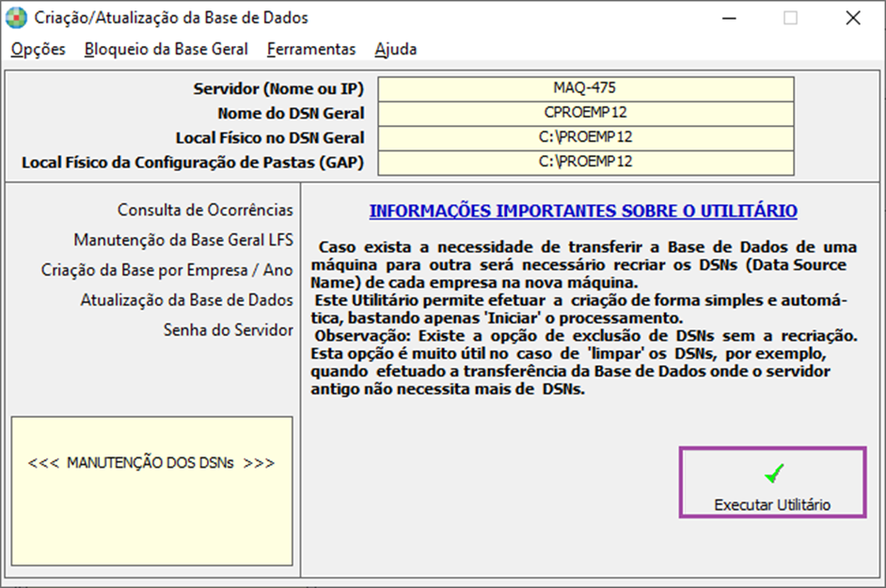Minimize the window
886x588 pixels.
click(x=729, y=18)
